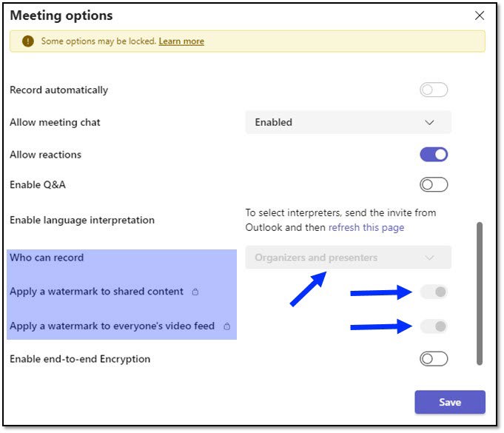Click the Meeting options title
504x433 pixels.
[61, 16]
